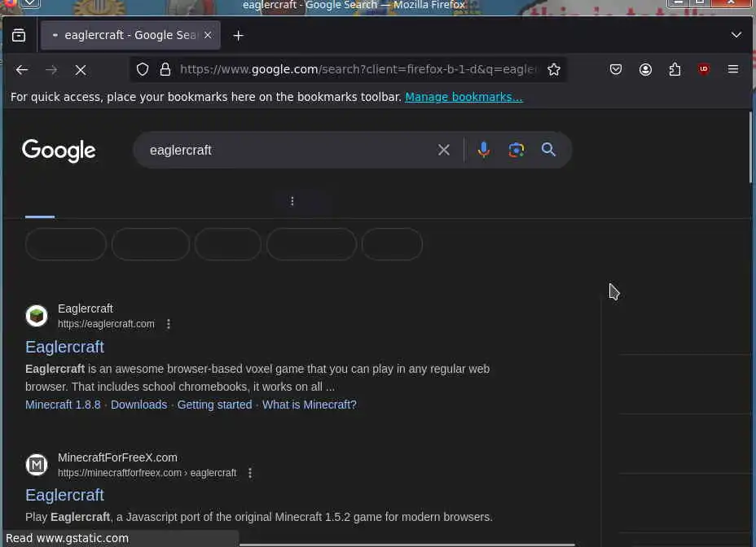Click https://eaglercraft.com URL text

[x=106, y=324]
